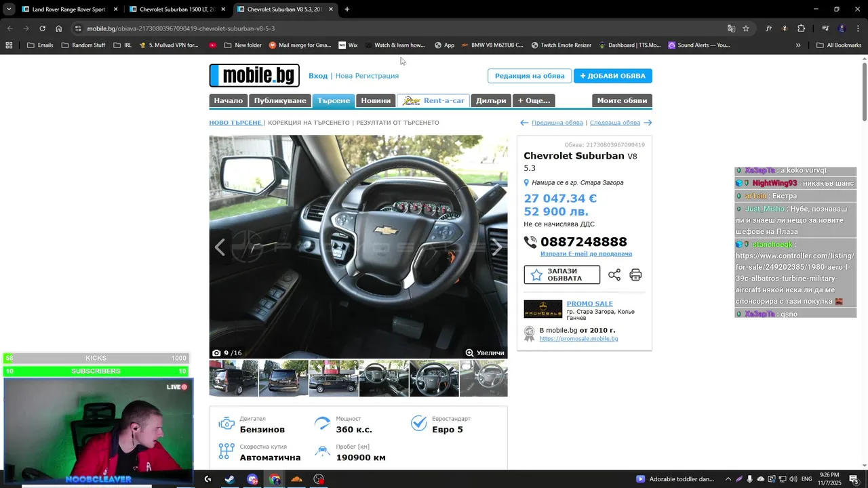868x488 pixels.
Task: Click Изпрати E-mail до продавача link
Action: pos(586,253)
